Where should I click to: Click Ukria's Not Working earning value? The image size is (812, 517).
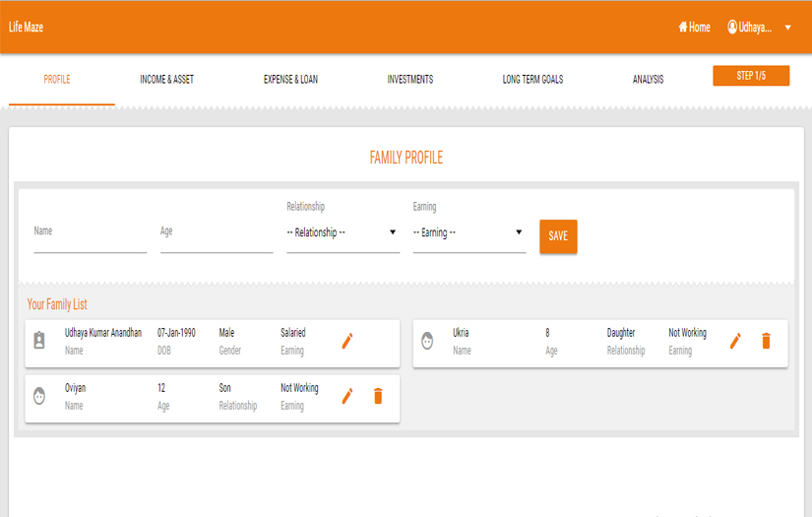pos(687,333)
